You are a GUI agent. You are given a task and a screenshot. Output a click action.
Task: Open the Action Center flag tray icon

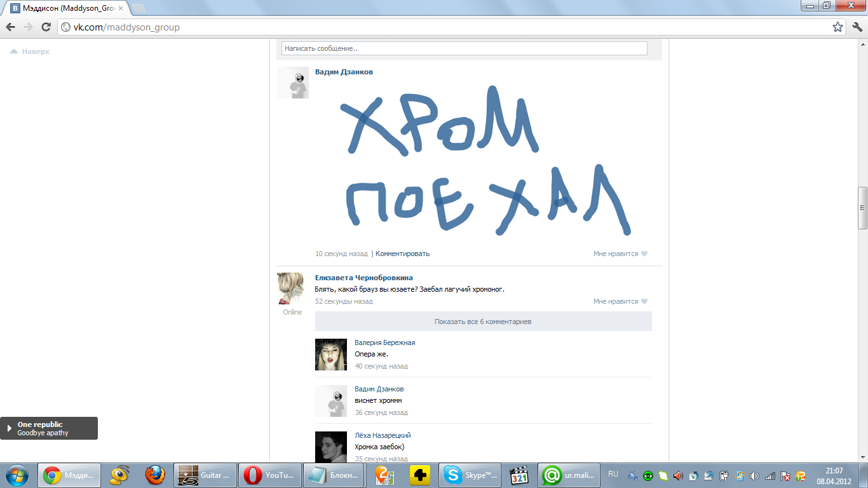(x=785, y=475)
